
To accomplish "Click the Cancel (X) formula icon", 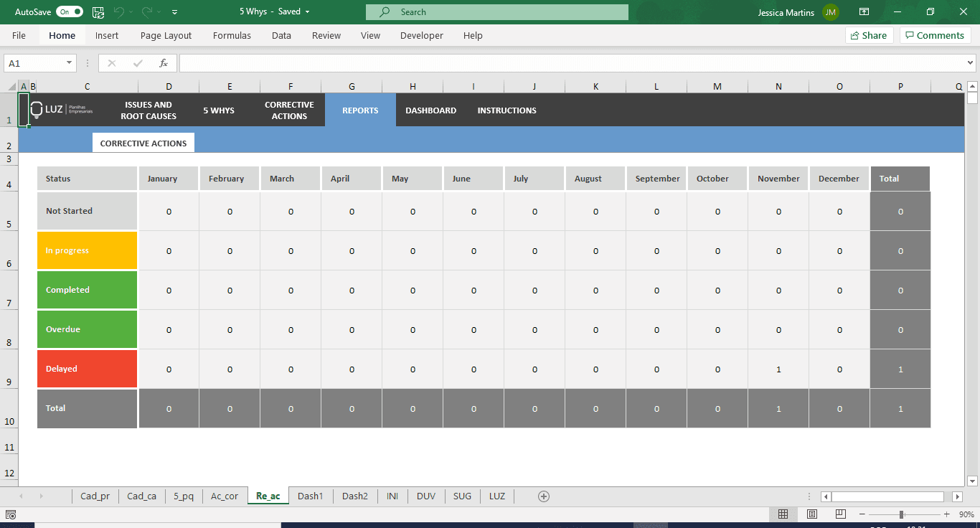I will coord(111,63).
